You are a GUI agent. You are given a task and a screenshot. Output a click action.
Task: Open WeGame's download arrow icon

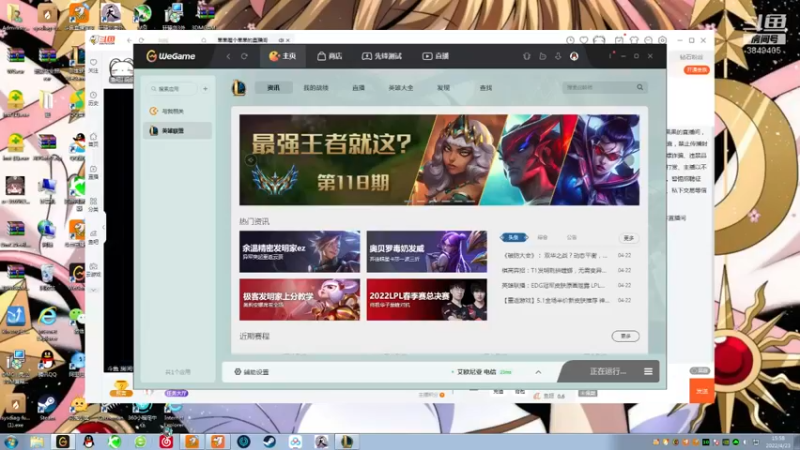(x=558, y=56)
